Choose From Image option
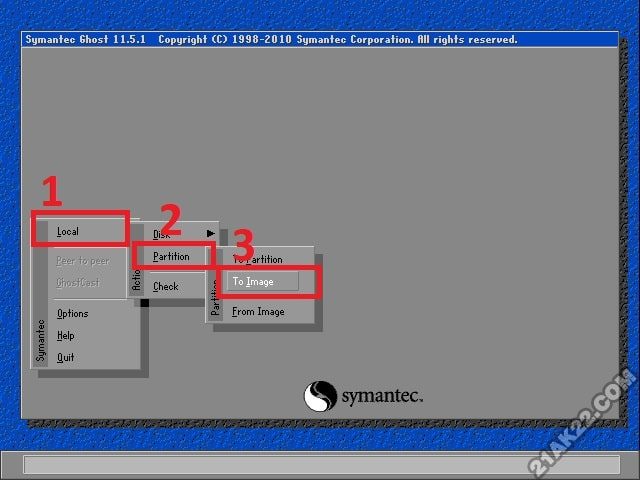 click(x=258, y=312)
